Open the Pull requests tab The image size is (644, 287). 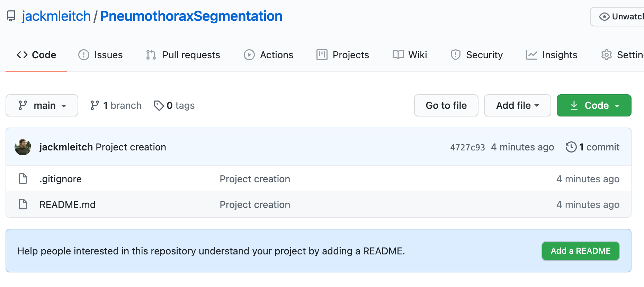click(x=183, y=55)
